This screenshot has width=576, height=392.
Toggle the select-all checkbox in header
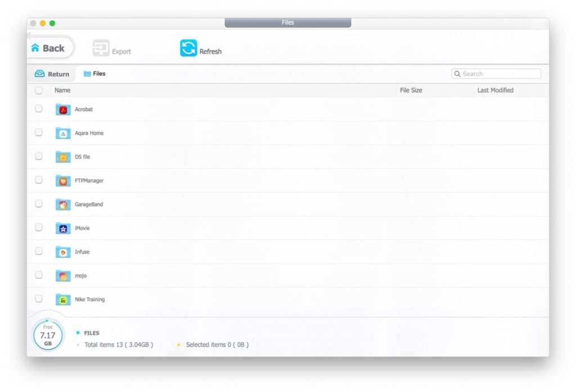(x=39, y=90)
